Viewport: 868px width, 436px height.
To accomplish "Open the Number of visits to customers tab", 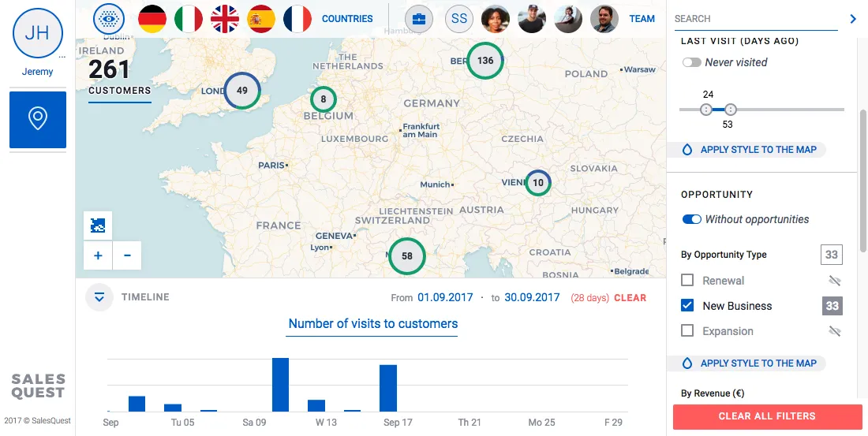I will [372, 324].
